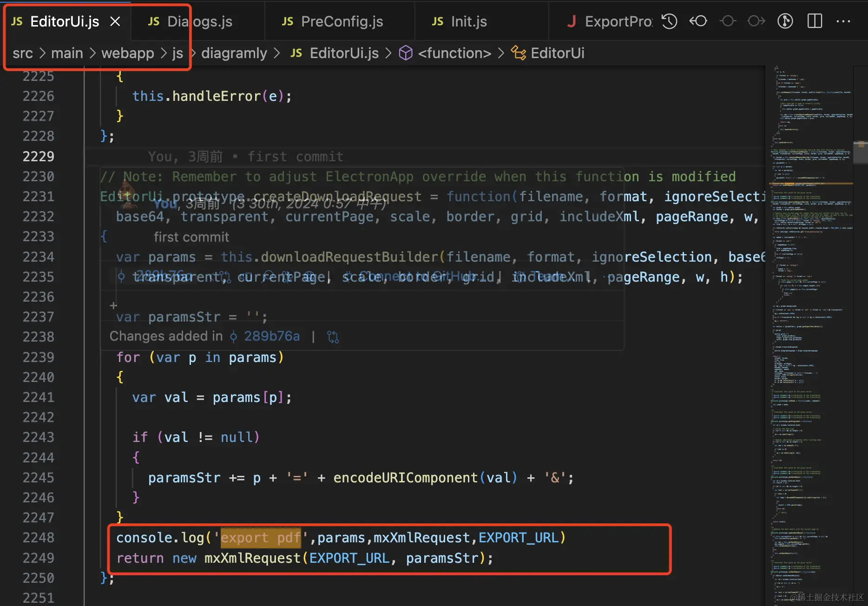Go to the next change commit icon
868x606 pixels.
tap(756, 21)
